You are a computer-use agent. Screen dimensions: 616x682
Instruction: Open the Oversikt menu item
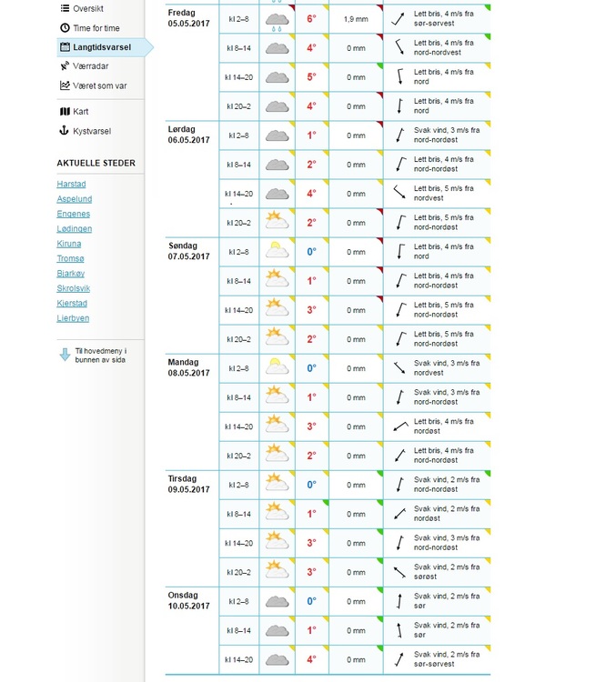pos(87,8)
